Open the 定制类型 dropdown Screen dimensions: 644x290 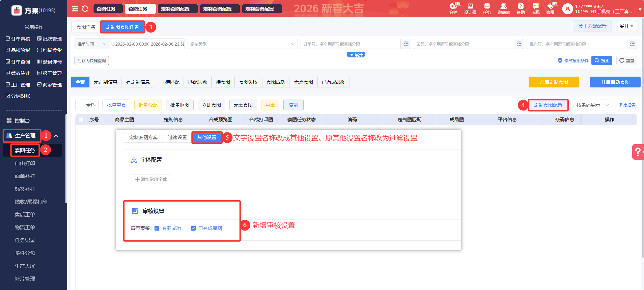click(x=242, y=44)
